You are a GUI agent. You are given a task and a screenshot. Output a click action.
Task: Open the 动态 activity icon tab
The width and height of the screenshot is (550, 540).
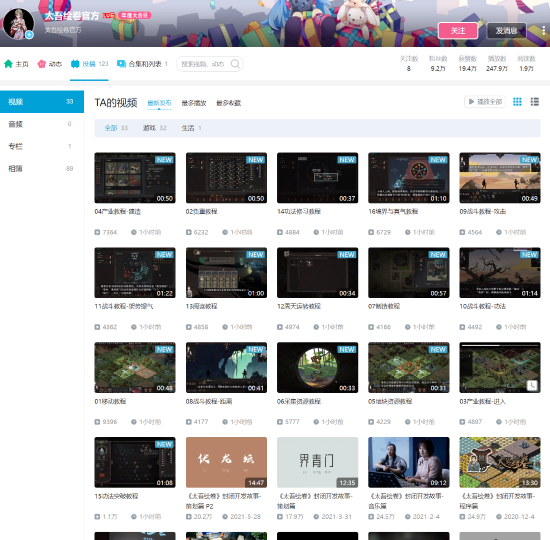[x=42, y=64]
